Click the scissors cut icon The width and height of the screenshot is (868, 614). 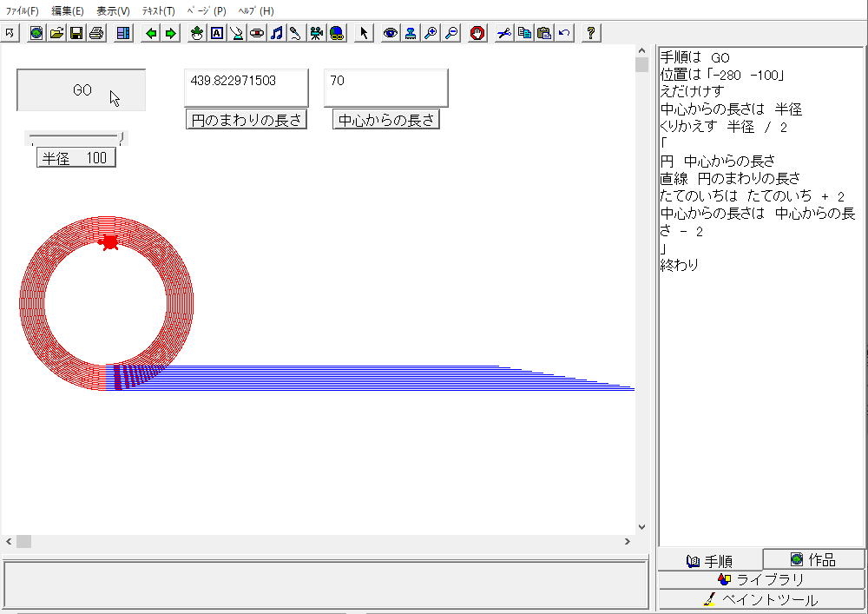pyautogui.click(x=504, y=33)
